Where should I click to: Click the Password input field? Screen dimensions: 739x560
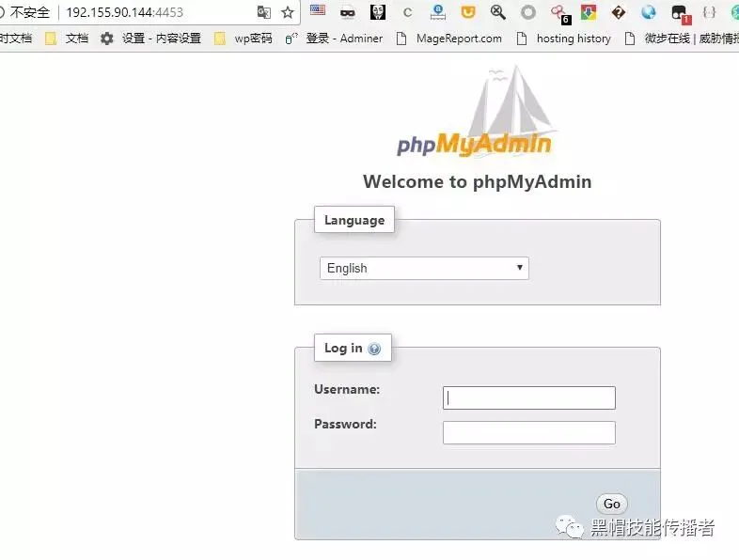coord(528,433)
